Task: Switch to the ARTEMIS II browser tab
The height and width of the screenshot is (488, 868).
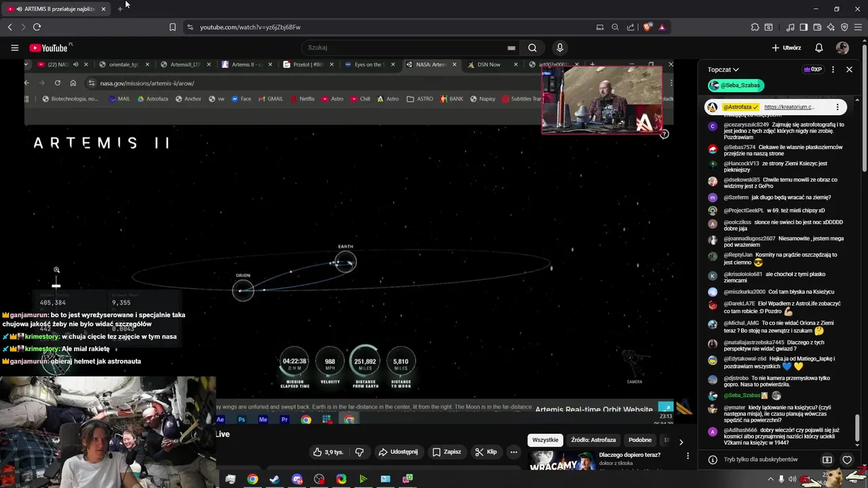Action: (x=60, y=9)
